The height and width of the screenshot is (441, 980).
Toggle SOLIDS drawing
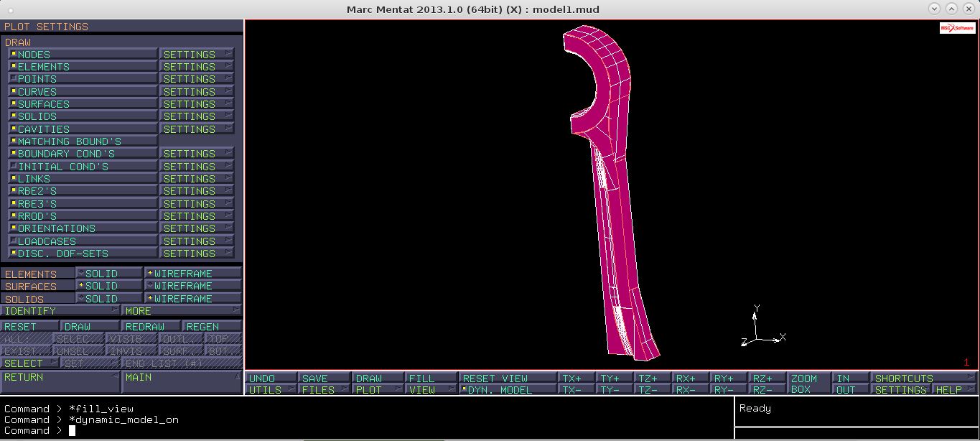[83, 116]
